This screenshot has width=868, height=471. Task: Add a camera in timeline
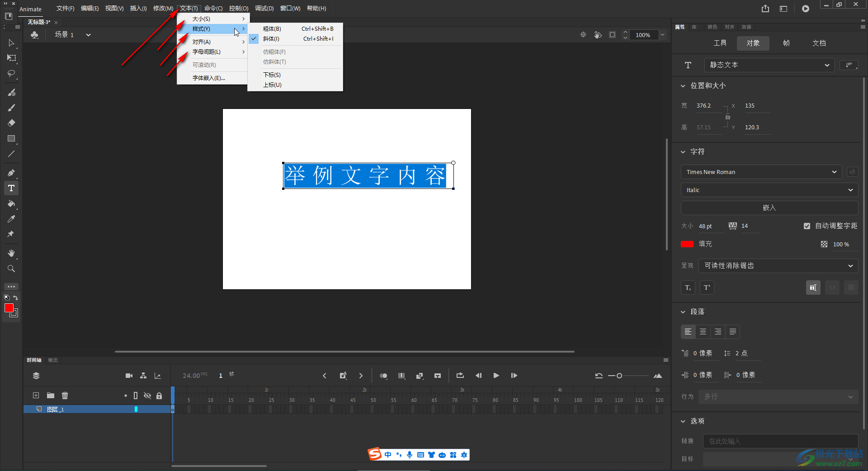[129, 376]
